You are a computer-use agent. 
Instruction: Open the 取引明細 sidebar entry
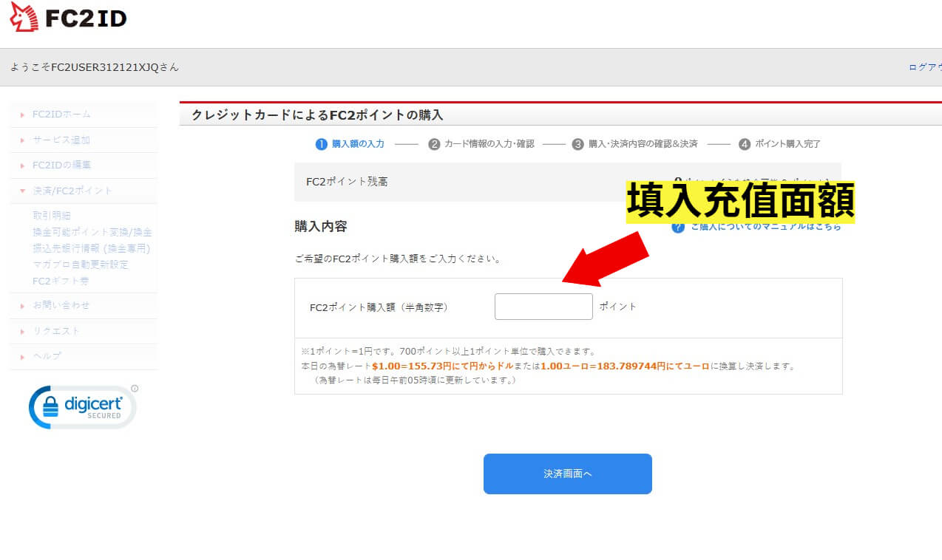click(52, 215)
